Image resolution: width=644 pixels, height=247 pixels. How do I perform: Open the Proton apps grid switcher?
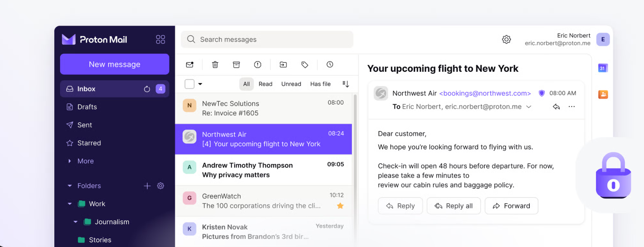(x=160, y=39)
